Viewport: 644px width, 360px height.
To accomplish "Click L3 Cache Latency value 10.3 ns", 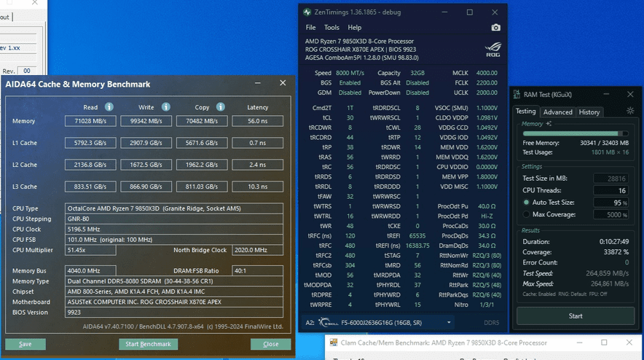I will pos(257,186).
